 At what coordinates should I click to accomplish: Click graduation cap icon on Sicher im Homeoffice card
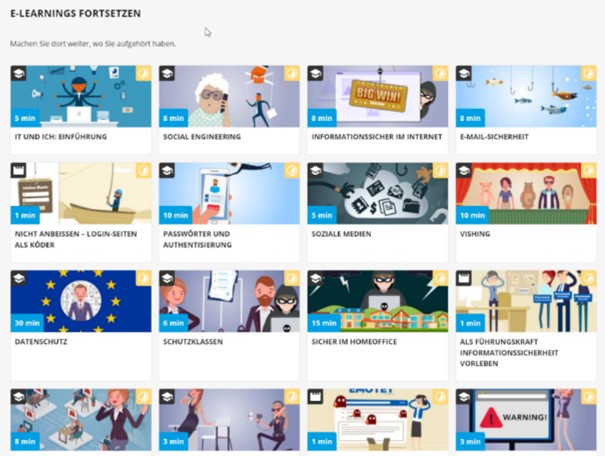point(316,278)
